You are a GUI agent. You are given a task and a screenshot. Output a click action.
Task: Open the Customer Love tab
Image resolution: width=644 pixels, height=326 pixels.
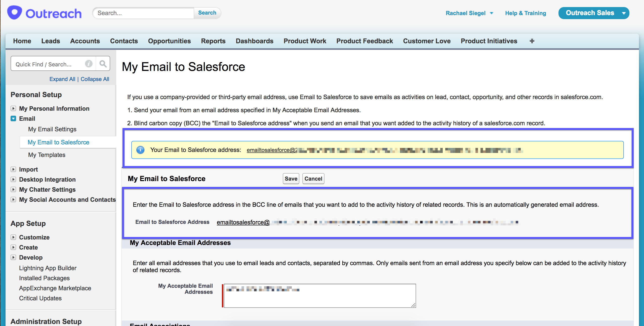coord(427,41)
